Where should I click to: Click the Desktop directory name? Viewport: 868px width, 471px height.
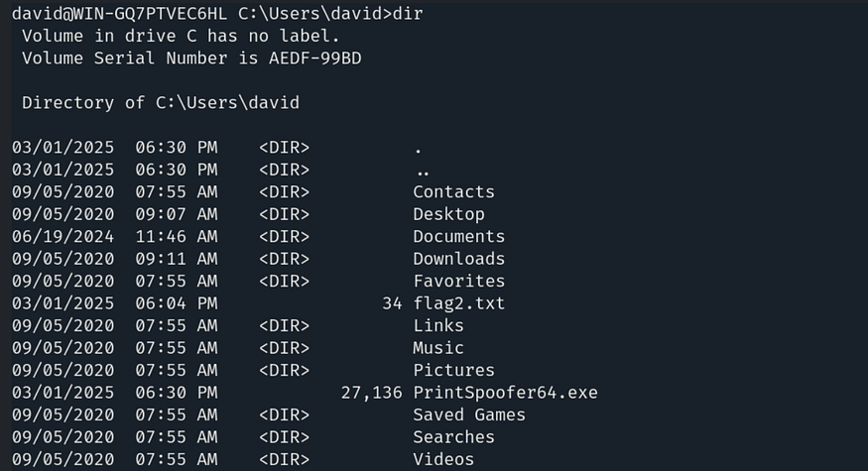[x=448, y=214]
